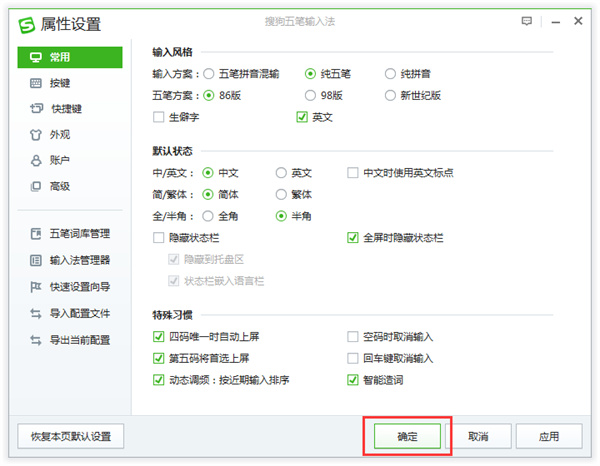The height and width of the screenshot is (466, 600).
Task: Select 半角 width option
Action: coord(281,216)
